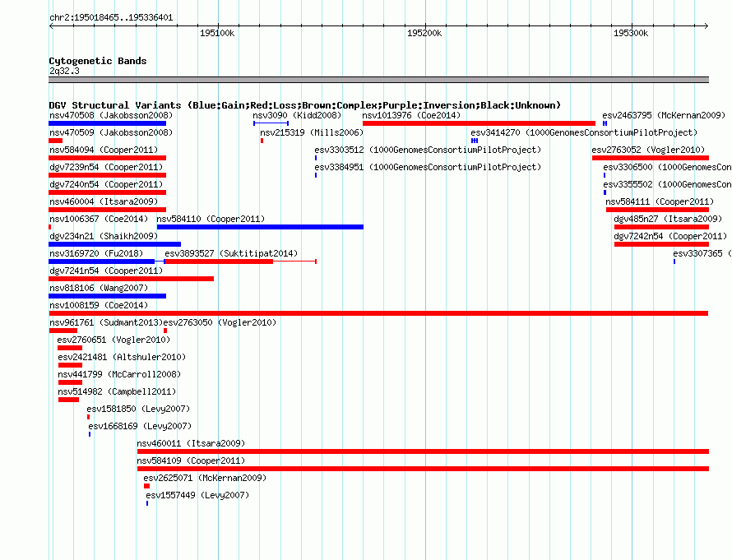Image resolution: width=732 pixels, height=560 pixels.
Task: Click dgv234n21 (Shaikh2009) label
Action: click(x=104, y=236)
